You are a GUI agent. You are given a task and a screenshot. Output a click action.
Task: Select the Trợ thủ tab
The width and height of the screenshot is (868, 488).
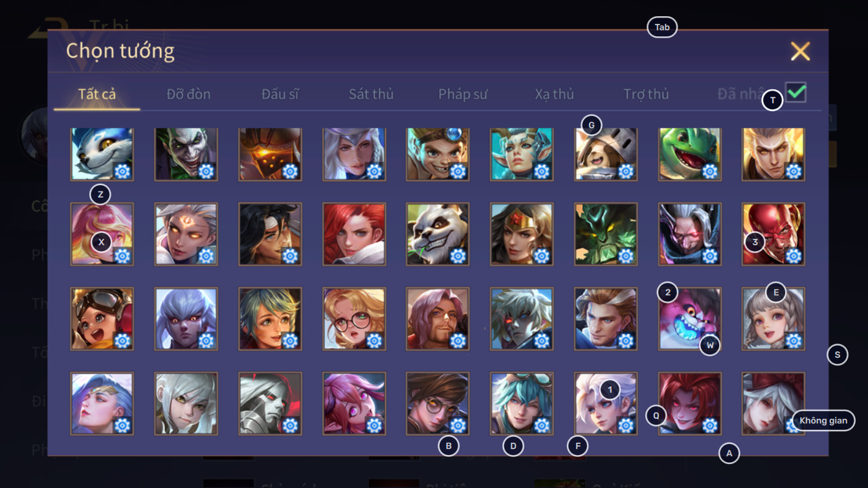(x=646, y=94)
